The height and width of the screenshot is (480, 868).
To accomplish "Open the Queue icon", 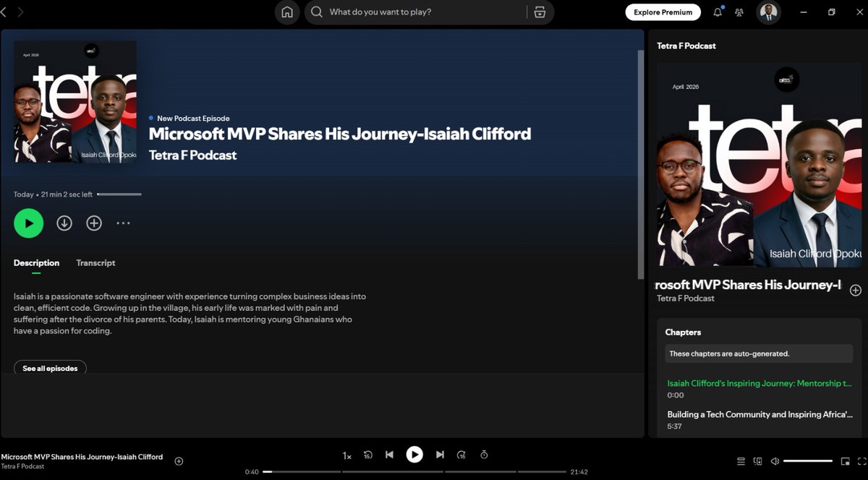I will [741, 461].
